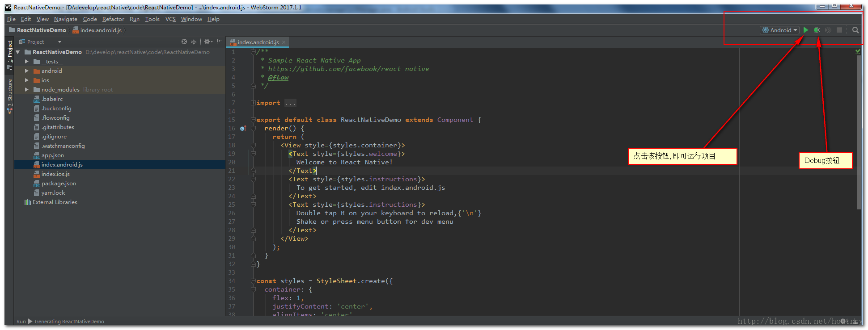
Task: Select .gitignore file in the project tree
Action: point(54,136)
